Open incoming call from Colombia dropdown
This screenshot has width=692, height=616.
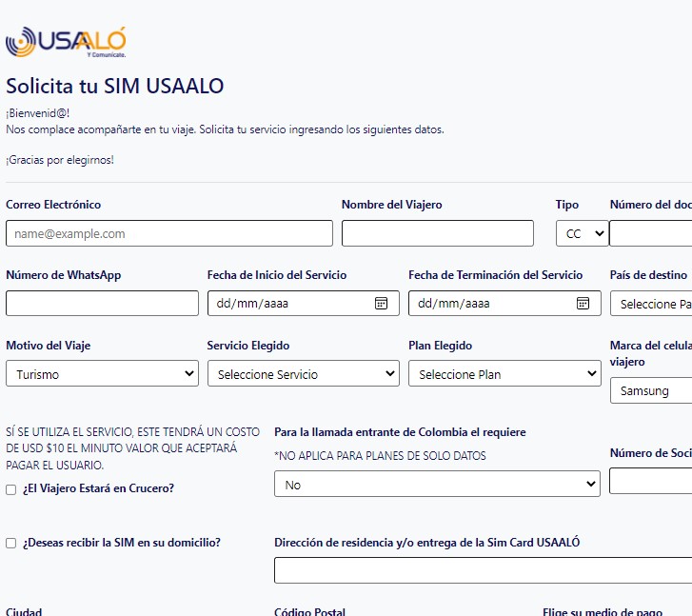(437, 484)
